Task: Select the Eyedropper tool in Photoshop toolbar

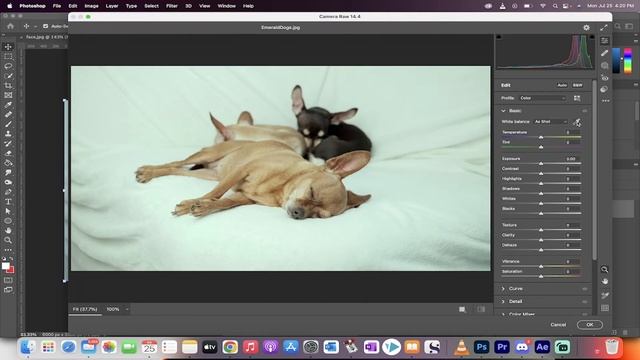Action: (x=8, y=105)
